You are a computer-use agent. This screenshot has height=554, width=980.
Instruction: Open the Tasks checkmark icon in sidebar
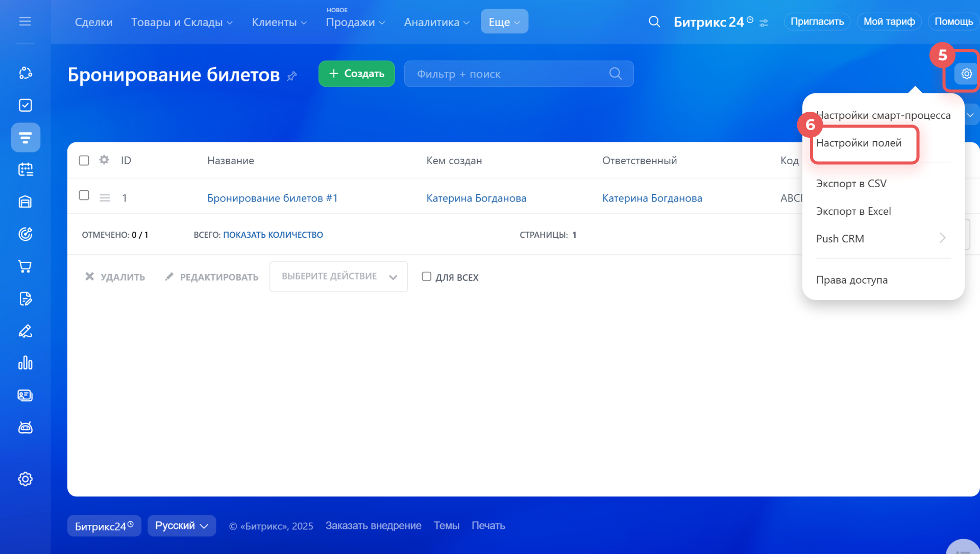pos(25,105)
